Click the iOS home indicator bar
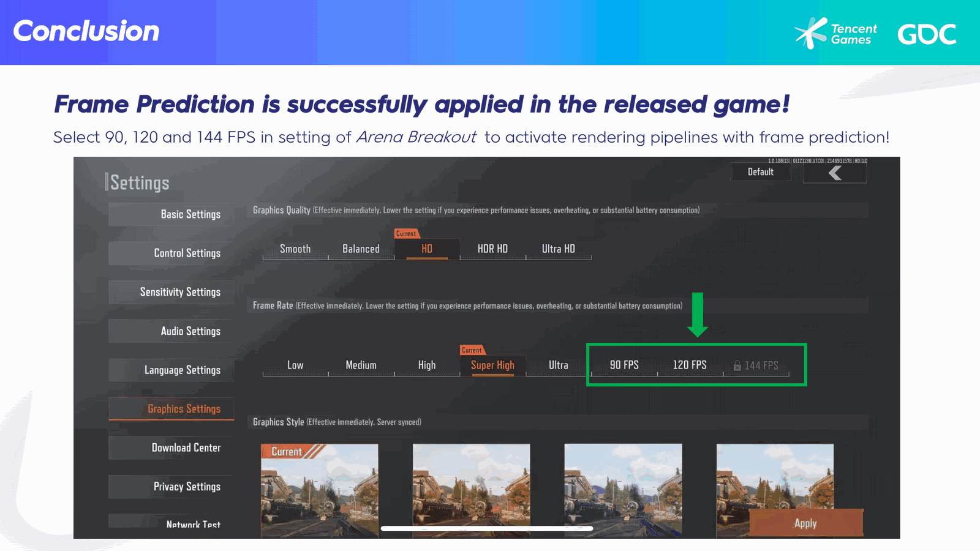The width and height of the screenshot is (980, 551). [x=487, y=528]
